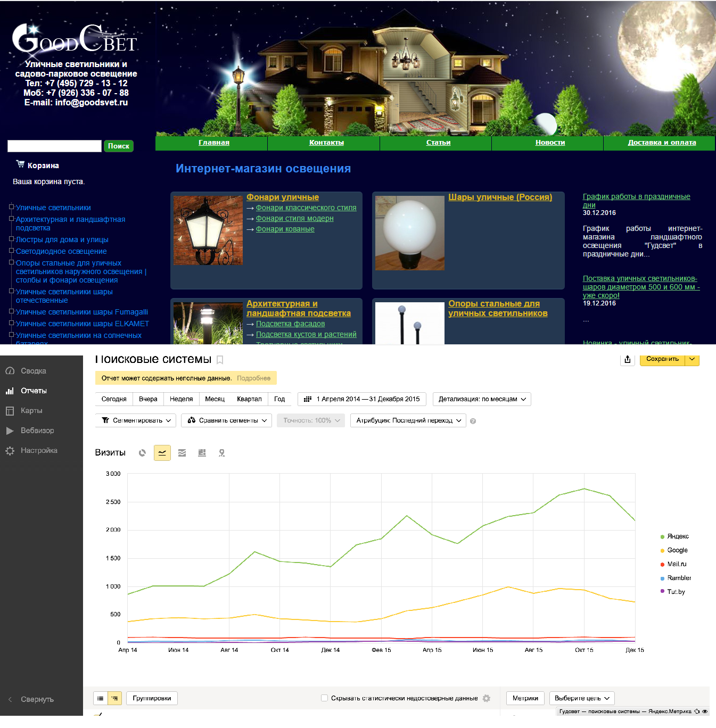716x728 pixels.
Task: Open statistical reliability settings gear
Action: pos(487,698)
